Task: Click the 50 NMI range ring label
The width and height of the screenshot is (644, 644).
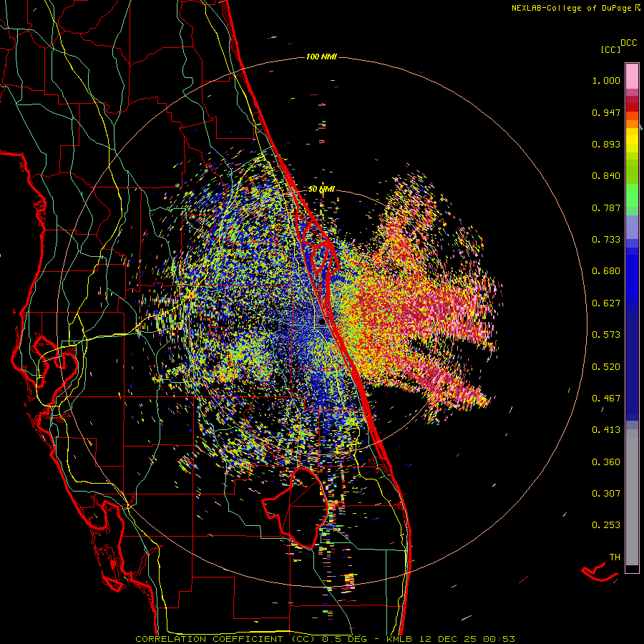Action: tap(321, 190)
